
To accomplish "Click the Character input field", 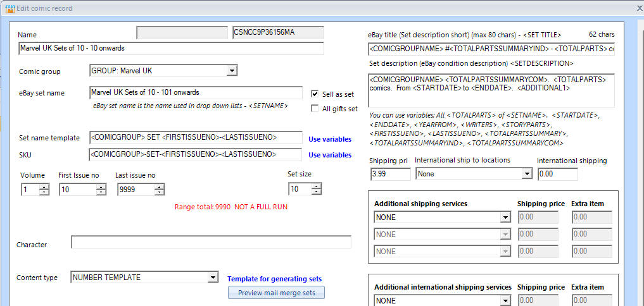I will click(211, 242).
